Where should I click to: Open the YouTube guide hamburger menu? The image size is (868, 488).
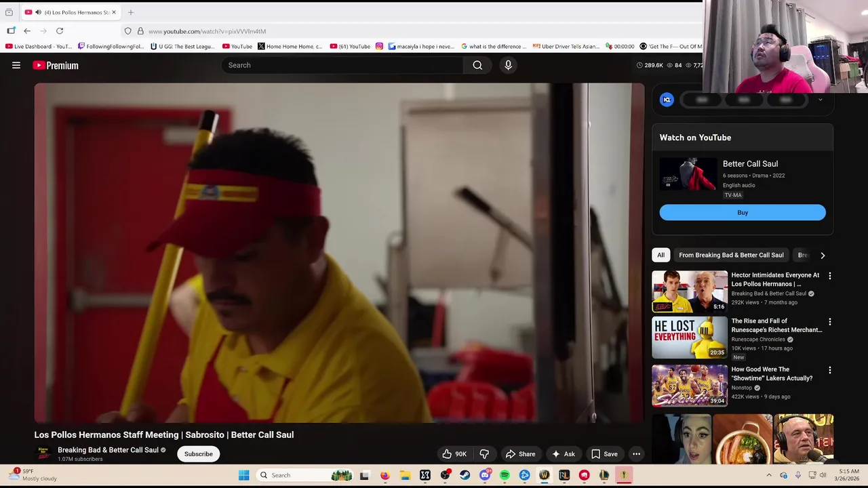(16, 65)
